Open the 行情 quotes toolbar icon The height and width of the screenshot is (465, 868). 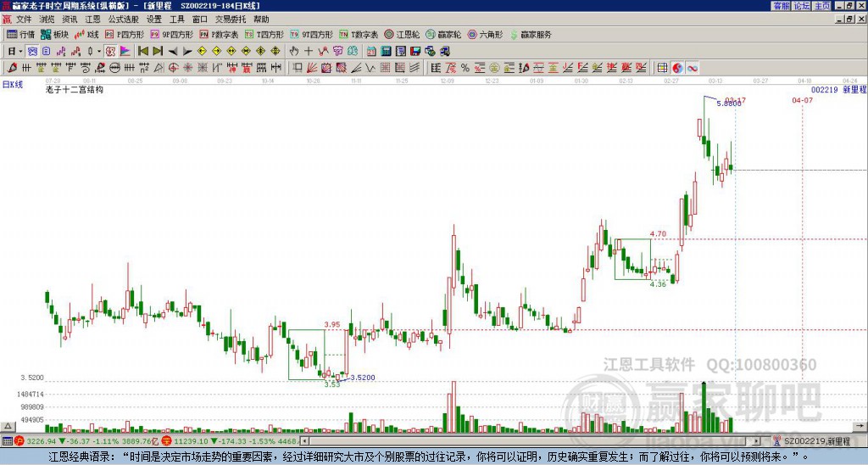click(x=20, y=35)
